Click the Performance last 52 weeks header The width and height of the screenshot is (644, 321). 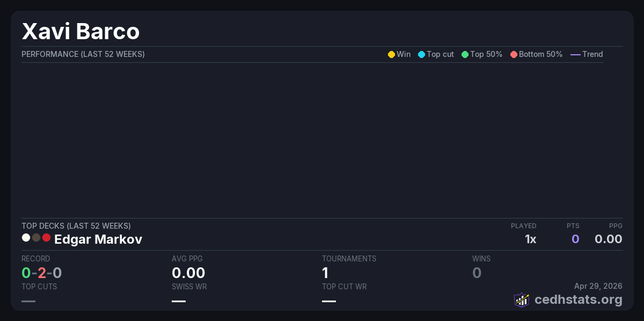(x=83, y=54)
